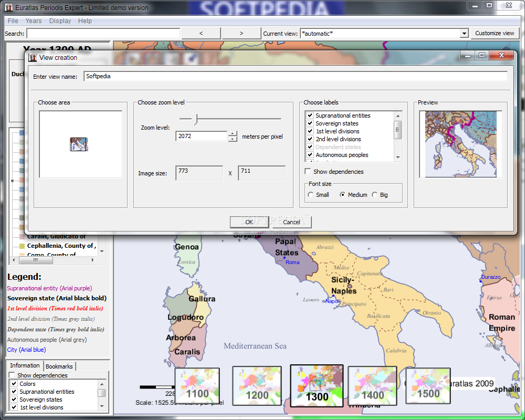Toggle Autonomous peoples label in dialog
The height and width of the screenshot is (420, 525).
coord(310,155)
